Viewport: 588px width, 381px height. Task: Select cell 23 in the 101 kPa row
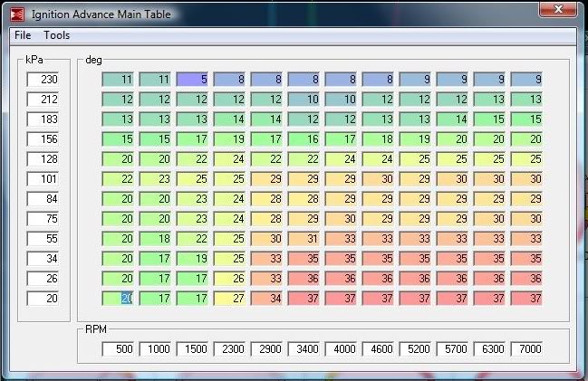click(x=155, y=178)
